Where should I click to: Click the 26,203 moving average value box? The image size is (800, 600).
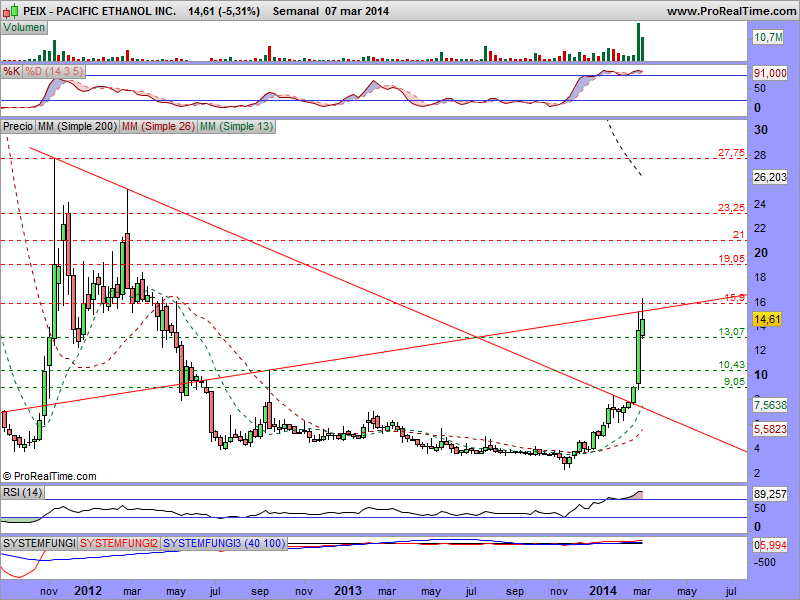coord(770,177)
